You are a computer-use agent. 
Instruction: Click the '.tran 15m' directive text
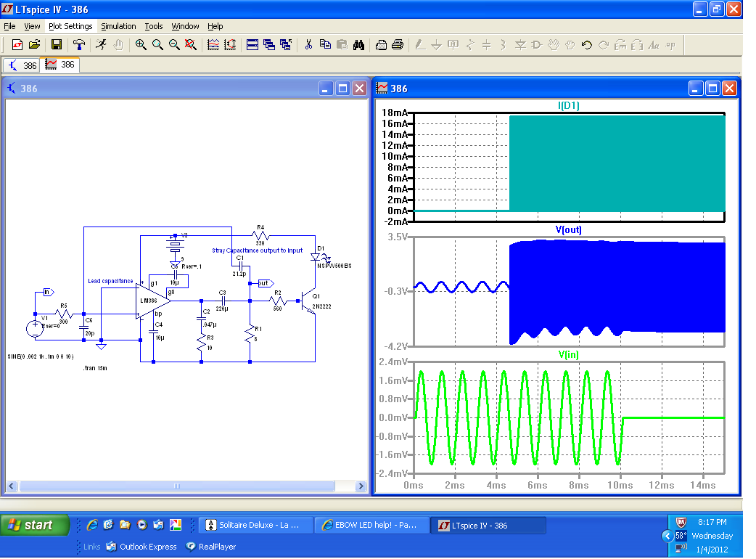(95, 368)
